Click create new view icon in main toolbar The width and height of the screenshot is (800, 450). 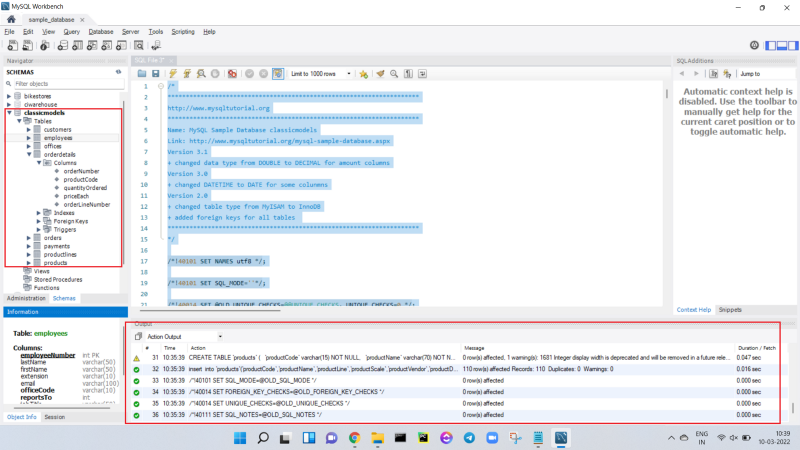point(92,45)
